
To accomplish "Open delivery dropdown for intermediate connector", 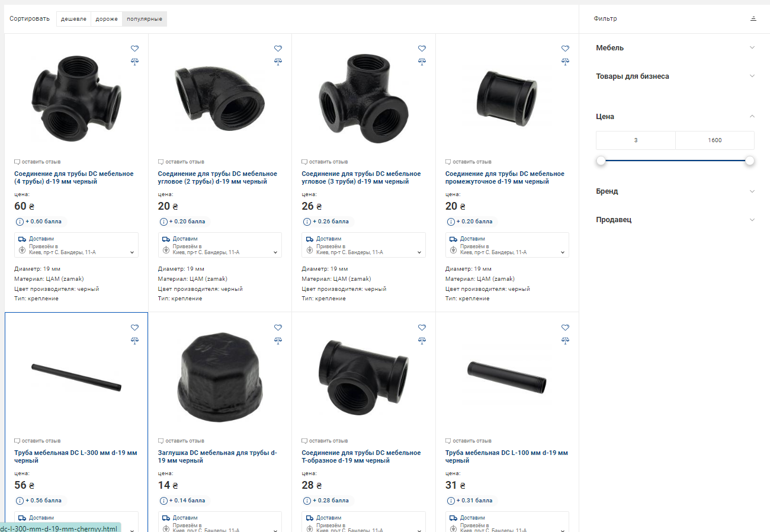I will tap(507, 245).
